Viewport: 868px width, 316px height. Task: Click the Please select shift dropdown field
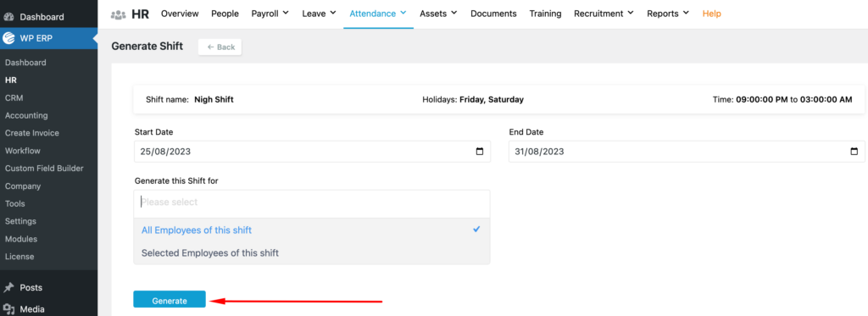pyautogui.click(x=312, y=202)
